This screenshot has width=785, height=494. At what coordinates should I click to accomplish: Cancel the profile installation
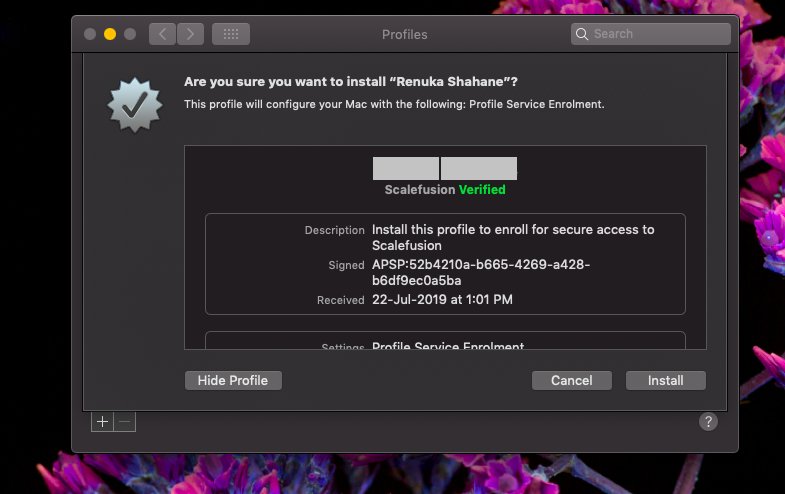pos(572,380)
